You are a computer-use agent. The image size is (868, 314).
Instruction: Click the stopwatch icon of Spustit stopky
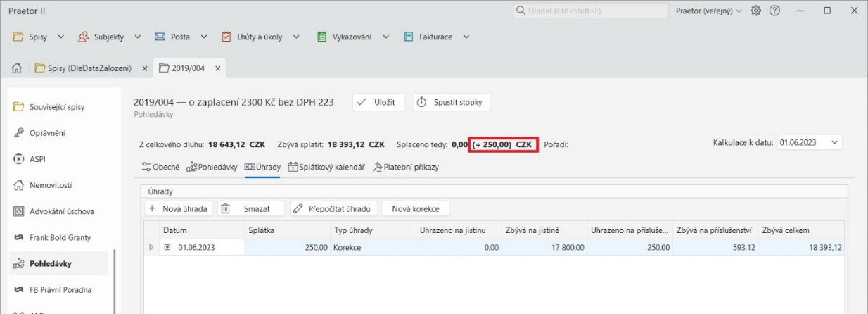[x=422, y=102]
